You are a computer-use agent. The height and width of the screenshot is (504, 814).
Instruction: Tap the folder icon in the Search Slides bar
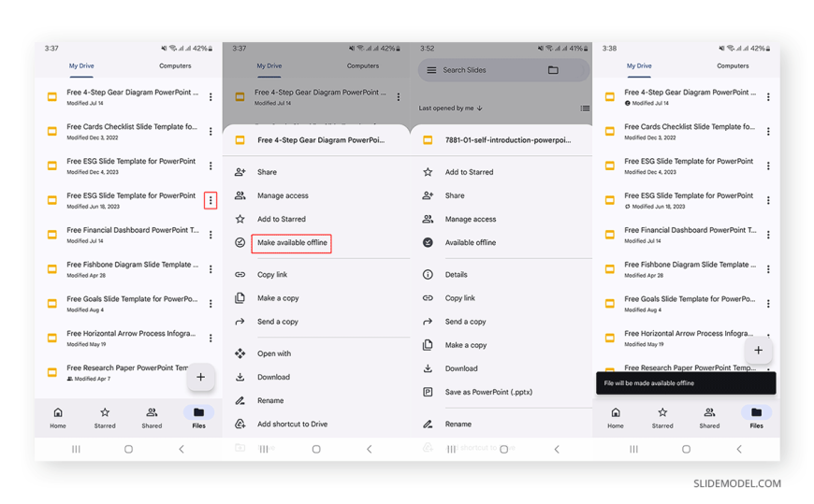tap(553, 70)
